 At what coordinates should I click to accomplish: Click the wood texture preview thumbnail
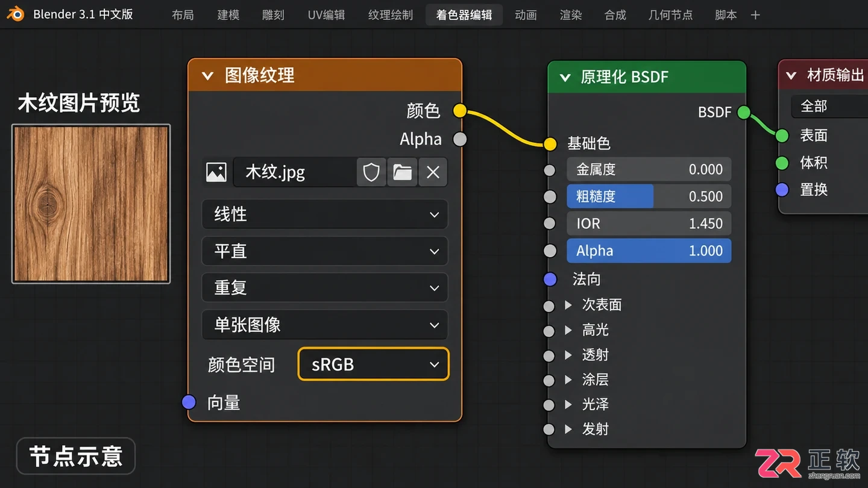[91, 204]
